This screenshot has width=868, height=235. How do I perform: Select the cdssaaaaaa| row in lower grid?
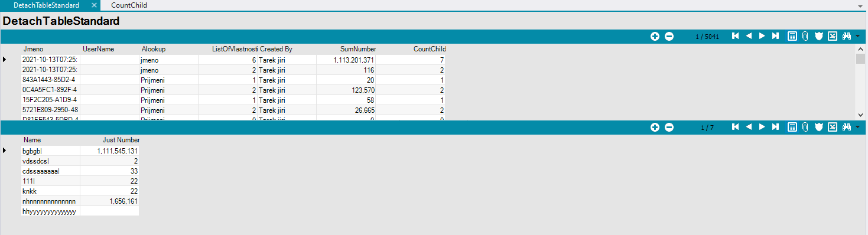pos(80,171)
